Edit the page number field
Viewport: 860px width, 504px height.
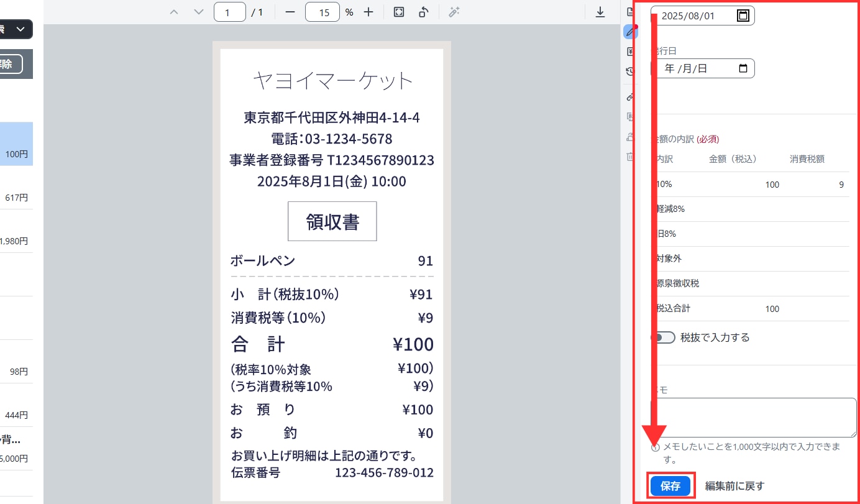coord(229,12)
